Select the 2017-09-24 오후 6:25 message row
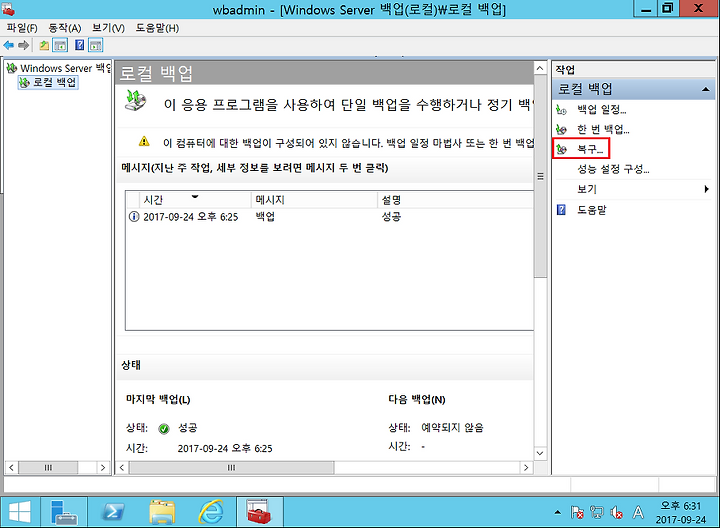Screen dimensions: 720x528 pyautogui.click(x=330, y=217)
